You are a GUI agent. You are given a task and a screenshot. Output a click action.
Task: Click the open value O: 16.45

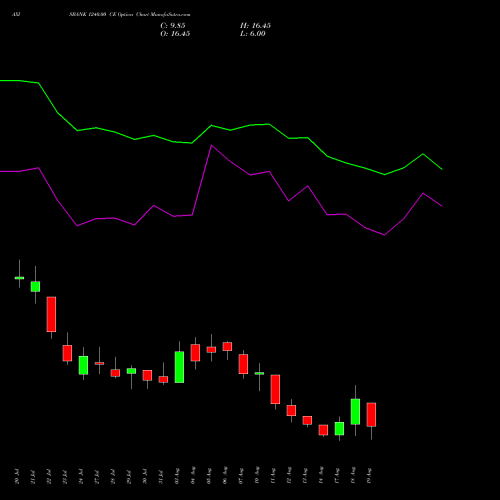[175, 34]
